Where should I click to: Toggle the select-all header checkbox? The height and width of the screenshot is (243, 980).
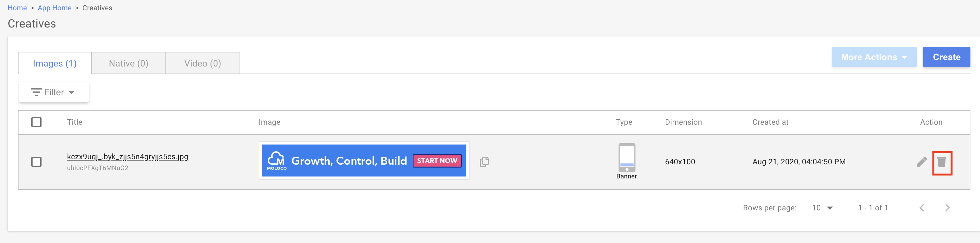click(36, 122)
